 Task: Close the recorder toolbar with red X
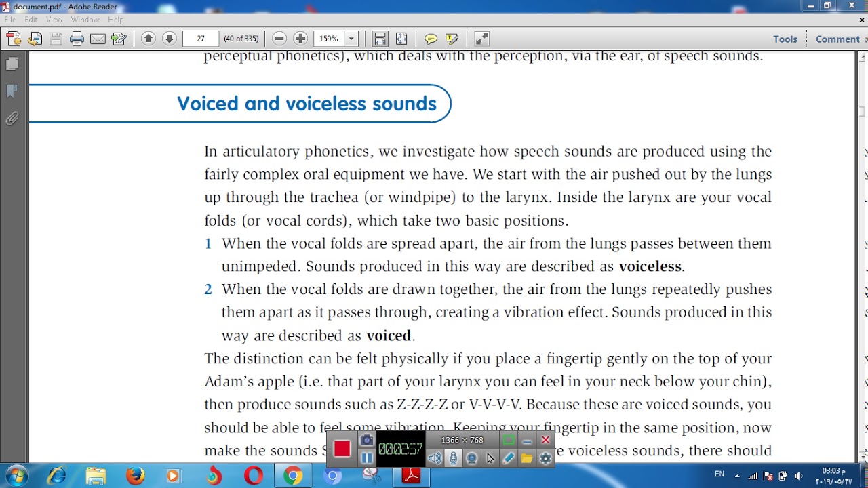[545, 441]
